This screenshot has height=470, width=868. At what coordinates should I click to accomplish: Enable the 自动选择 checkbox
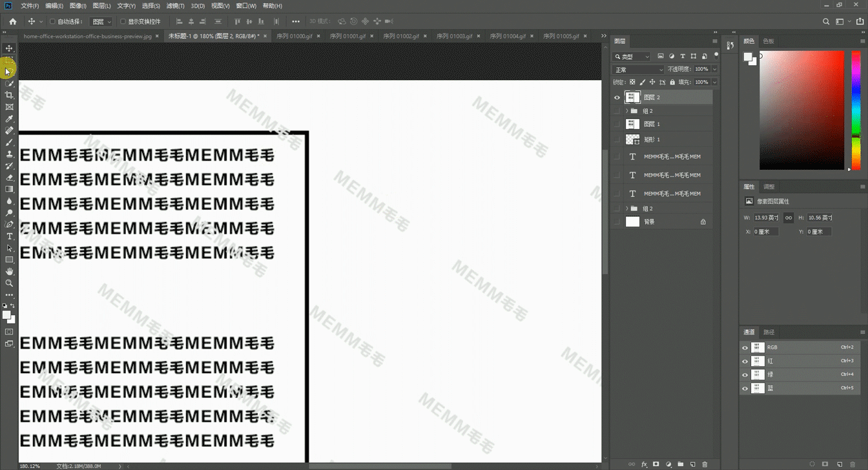pos(52,21)
